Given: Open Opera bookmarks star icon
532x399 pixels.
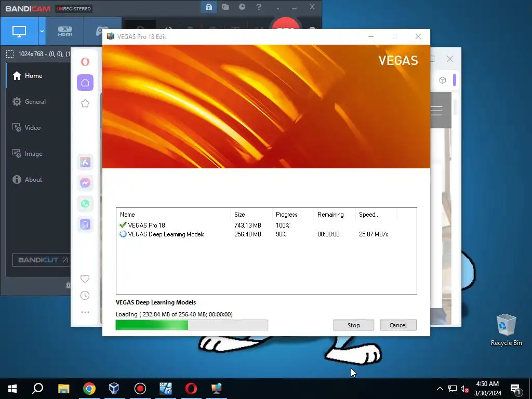Looking at the screenshot, I should (85, 103).
